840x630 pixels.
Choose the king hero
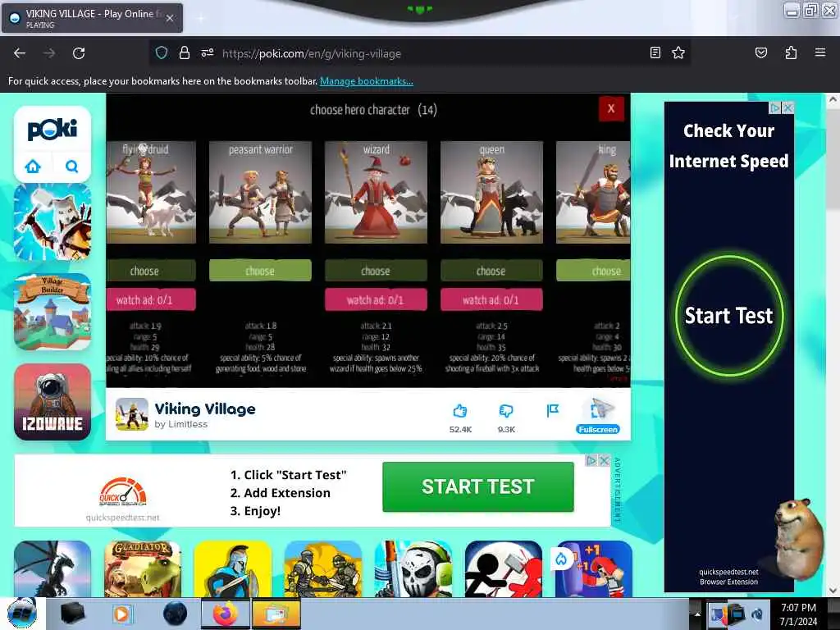[x=593, y=271]
